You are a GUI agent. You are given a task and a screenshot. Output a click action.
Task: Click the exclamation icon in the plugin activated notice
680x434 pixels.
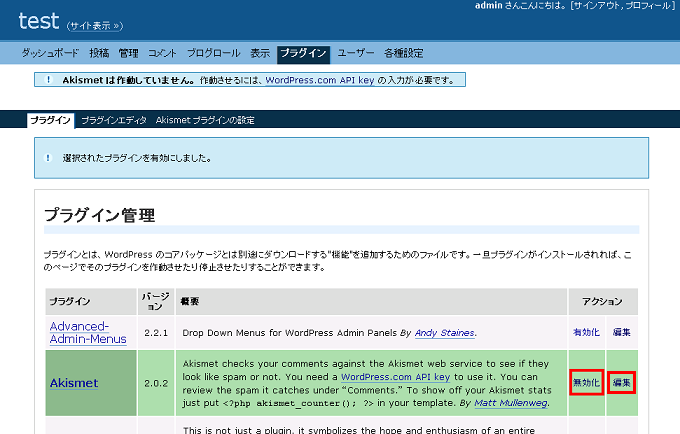[48, 158]
